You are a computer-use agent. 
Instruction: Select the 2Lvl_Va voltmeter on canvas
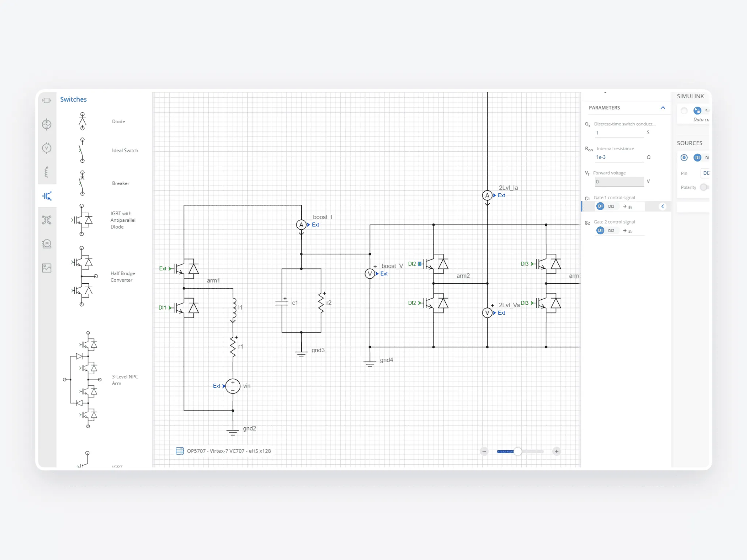click(x=487, y=313)
